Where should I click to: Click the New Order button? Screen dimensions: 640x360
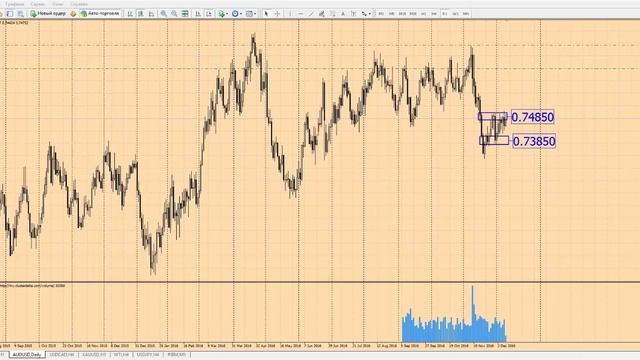tap(48, 13)
